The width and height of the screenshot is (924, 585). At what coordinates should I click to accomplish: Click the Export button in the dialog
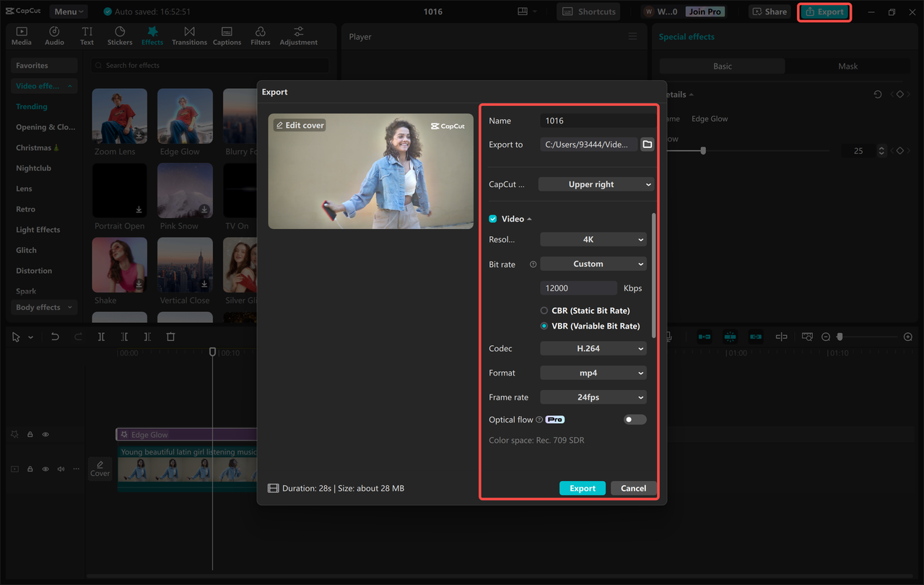[583, 488]
